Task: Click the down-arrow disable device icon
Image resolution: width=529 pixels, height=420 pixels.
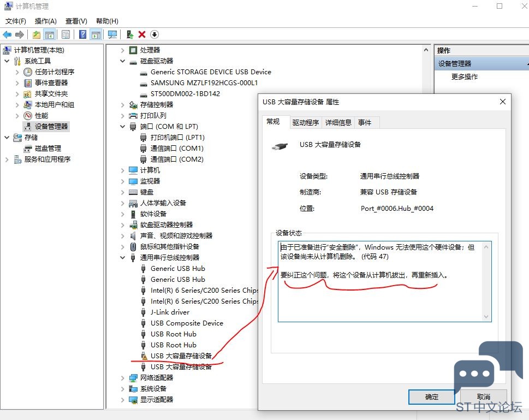Action: tap(154, 34)
